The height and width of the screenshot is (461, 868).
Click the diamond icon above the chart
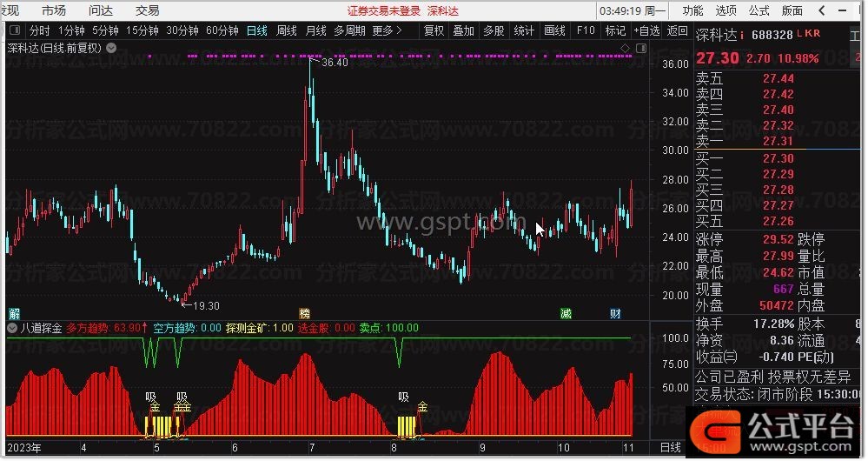pos(625,48)
